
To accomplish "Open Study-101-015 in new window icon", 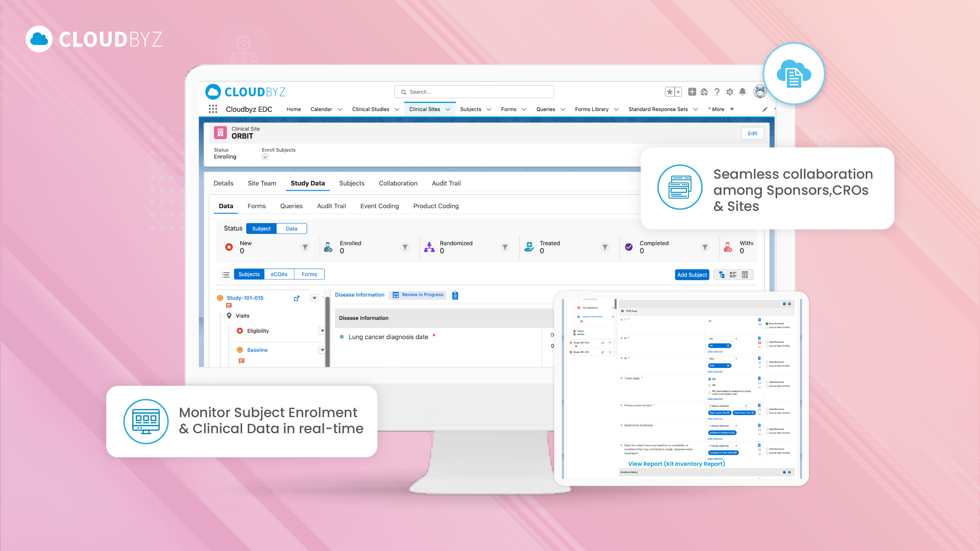I will pyautogui.click(x=297, y=299).
